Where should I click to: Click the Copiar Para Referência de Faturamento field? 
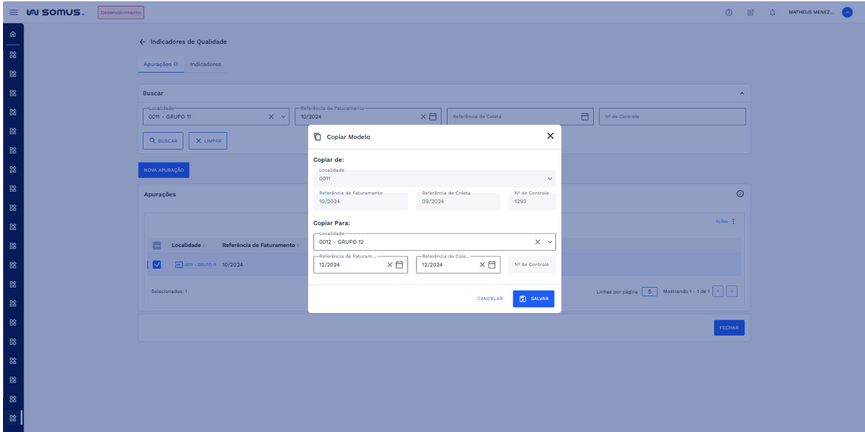coord(350,265)
